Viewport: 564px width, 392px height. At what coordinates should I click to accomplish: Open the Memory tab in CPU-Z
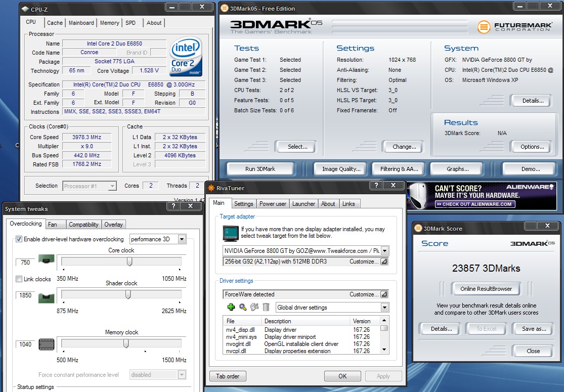coord(109,23)
